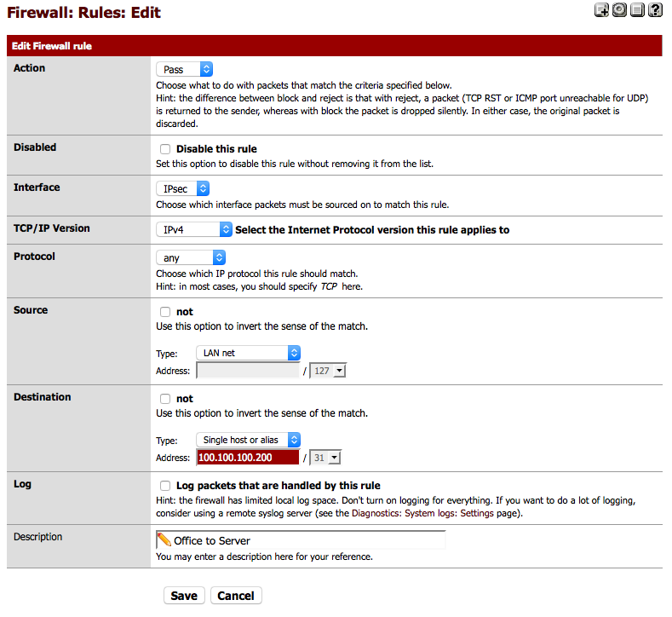Image resolution: width=672 pixels, height=617 pixels.
Task: Open the 'Diagnostics: System logs: Settings' link
Action: [x=422, y=513]
